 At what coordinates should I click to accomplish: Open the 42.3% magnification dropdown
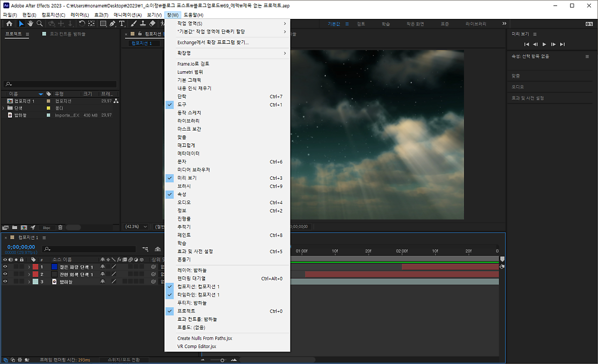point(136,227)
